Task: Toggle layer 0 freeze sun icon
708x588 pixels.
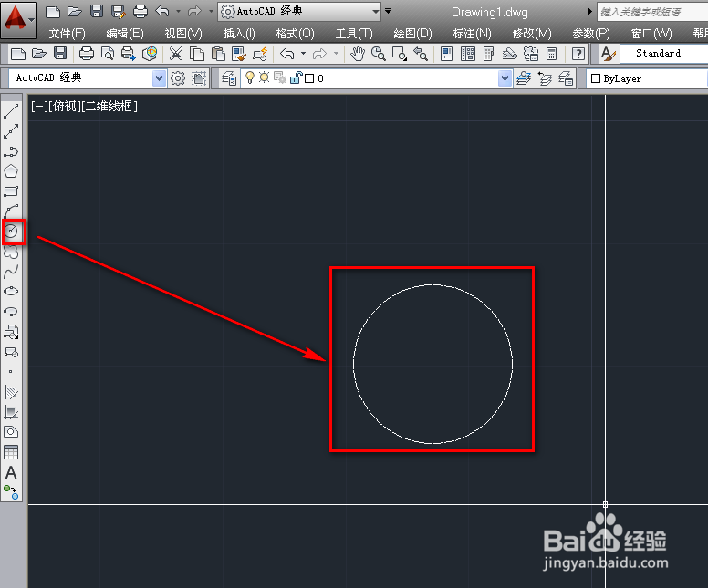Action: click(x=265, y=77)
